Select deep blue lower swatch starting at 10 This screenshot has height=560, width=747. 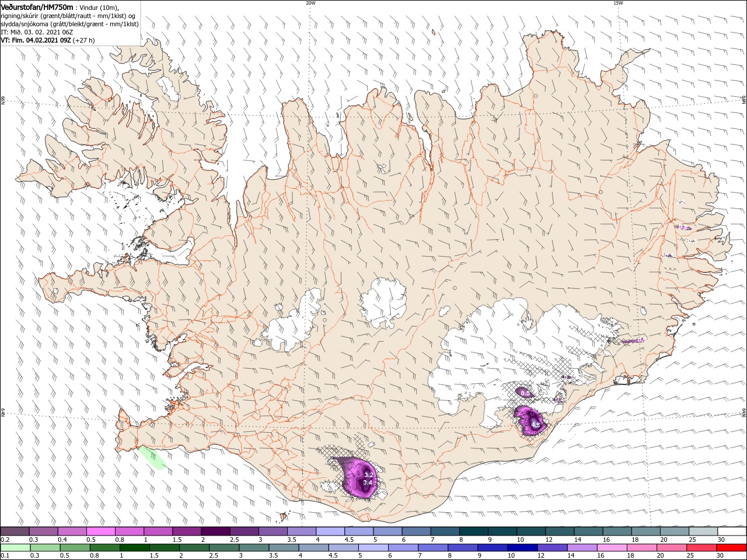(522, 548)
